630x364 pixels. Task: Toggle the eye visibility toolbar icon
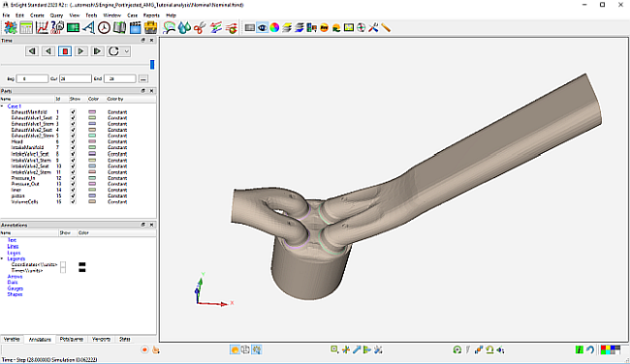263,28
